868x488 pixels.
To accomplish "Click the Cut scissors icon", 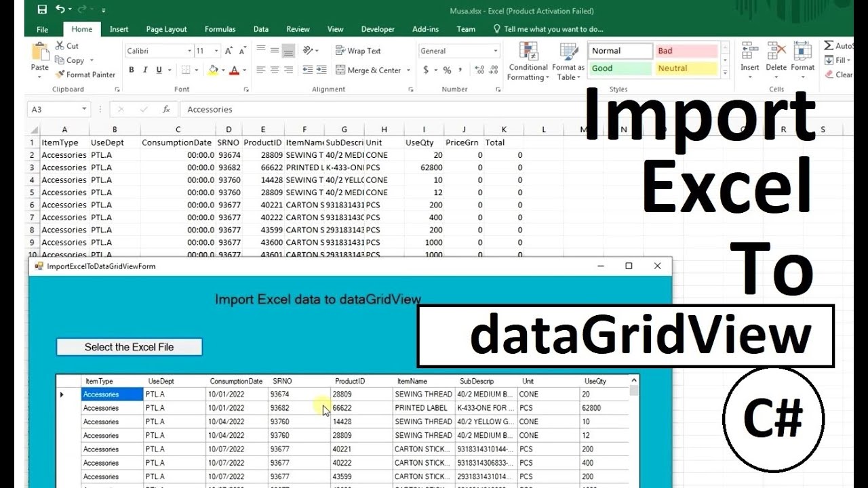I will click(60, 45).
